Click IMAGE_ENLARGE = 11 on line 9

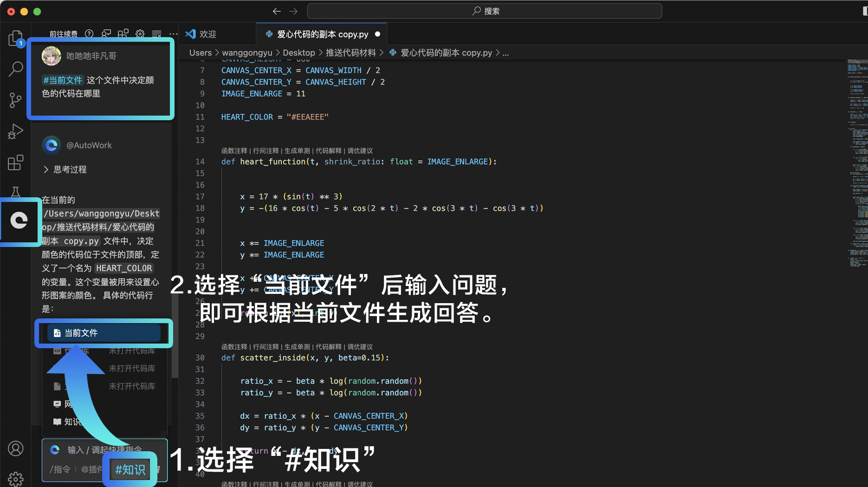(x=263, y=94)
